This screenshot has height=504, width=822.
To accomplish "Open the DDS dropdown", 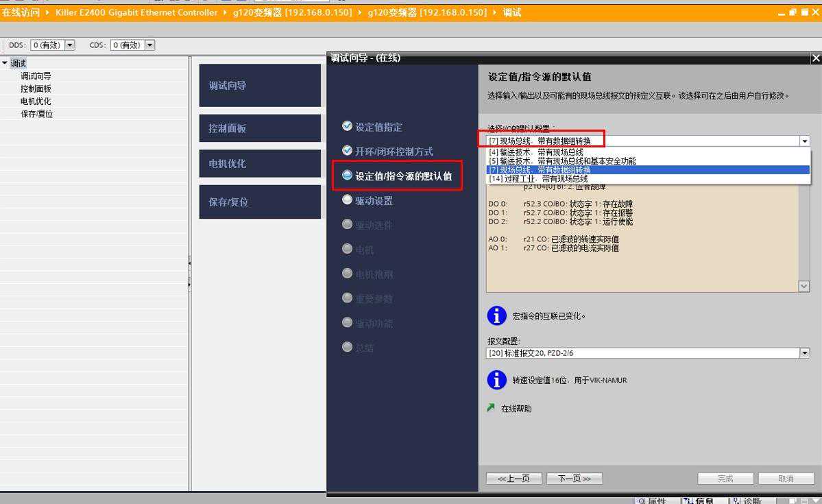I will (x=69, y=45).
